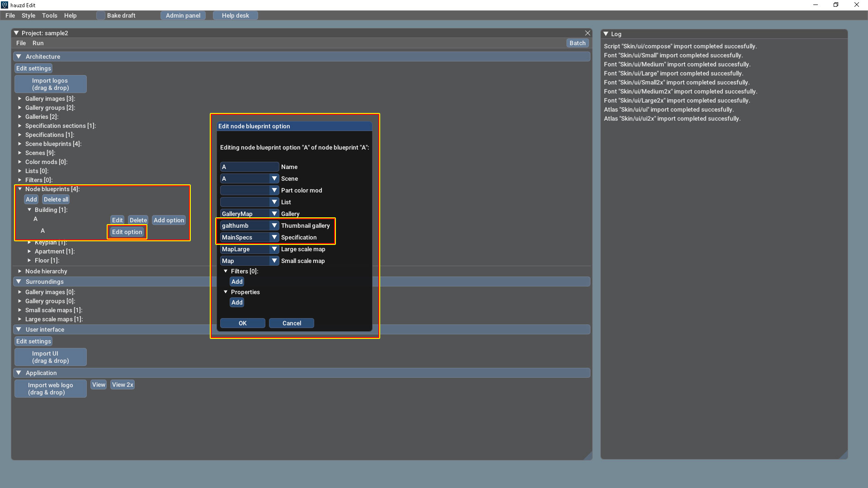Open the project Run menu
Image resolution: width=868 pixels, height=488 pixels.
(38, 43)
